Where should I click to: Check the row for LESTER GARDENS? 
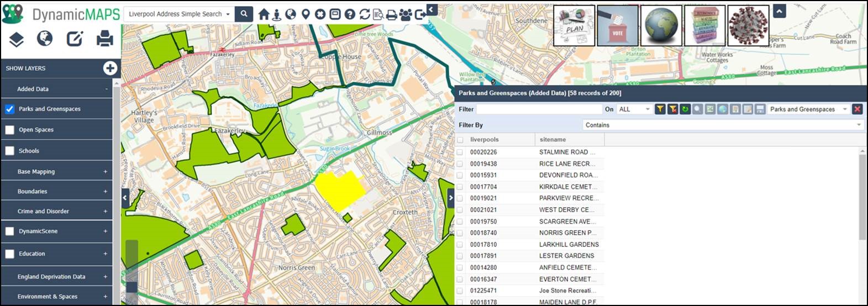point(460,256)
